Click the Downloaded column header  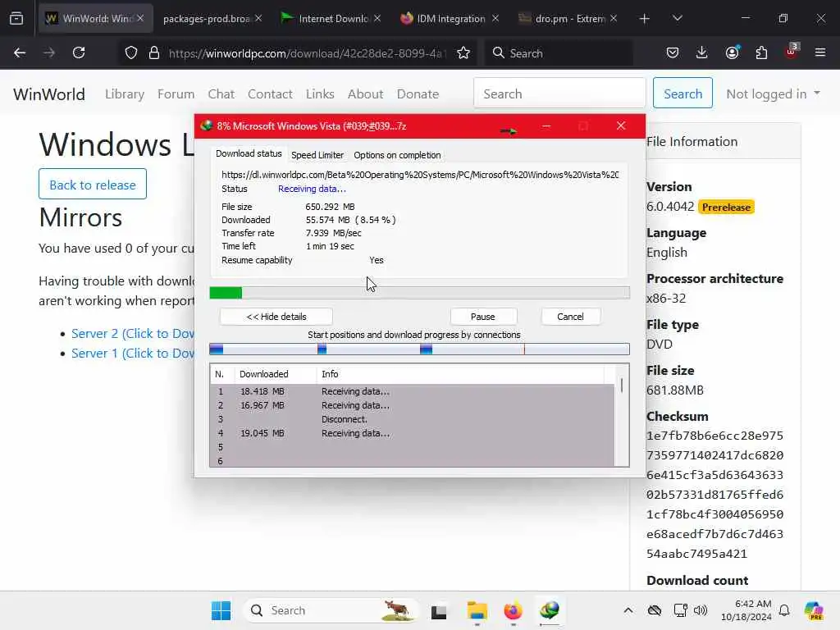pos(276,374)
